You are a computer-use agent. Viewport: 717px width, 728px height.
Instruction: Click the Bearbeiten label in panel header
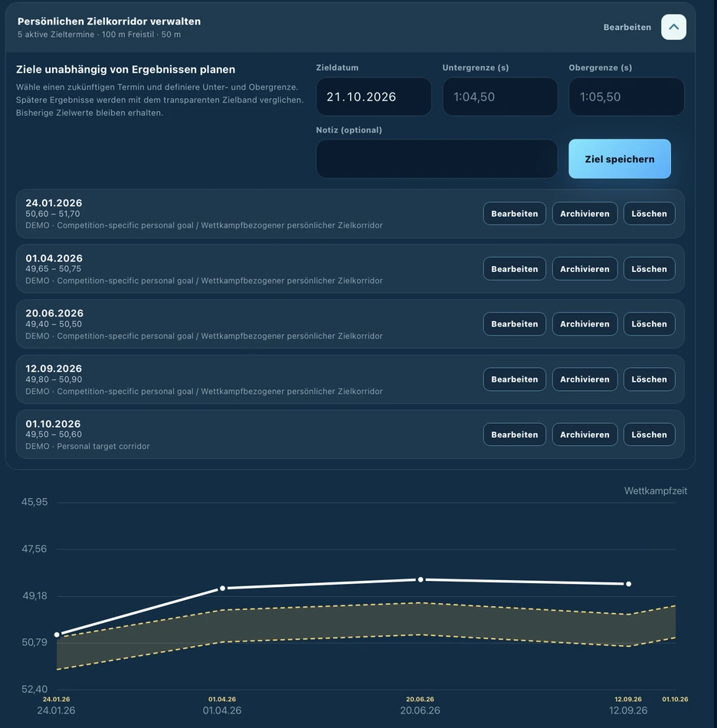coord(627,28)
